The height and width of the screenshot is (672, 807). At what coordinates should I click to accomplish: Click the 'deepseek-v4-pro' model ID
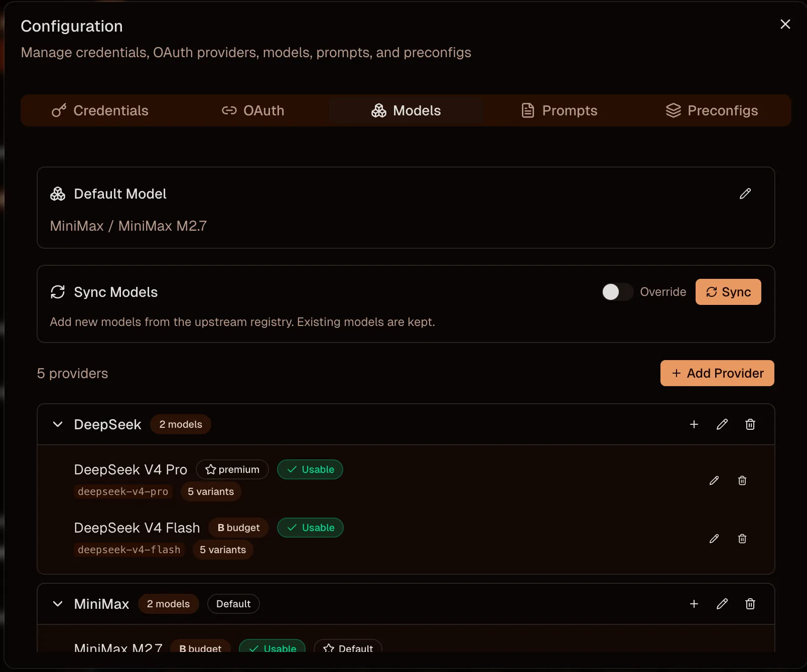pyautogui.click(x=123, y=491)
